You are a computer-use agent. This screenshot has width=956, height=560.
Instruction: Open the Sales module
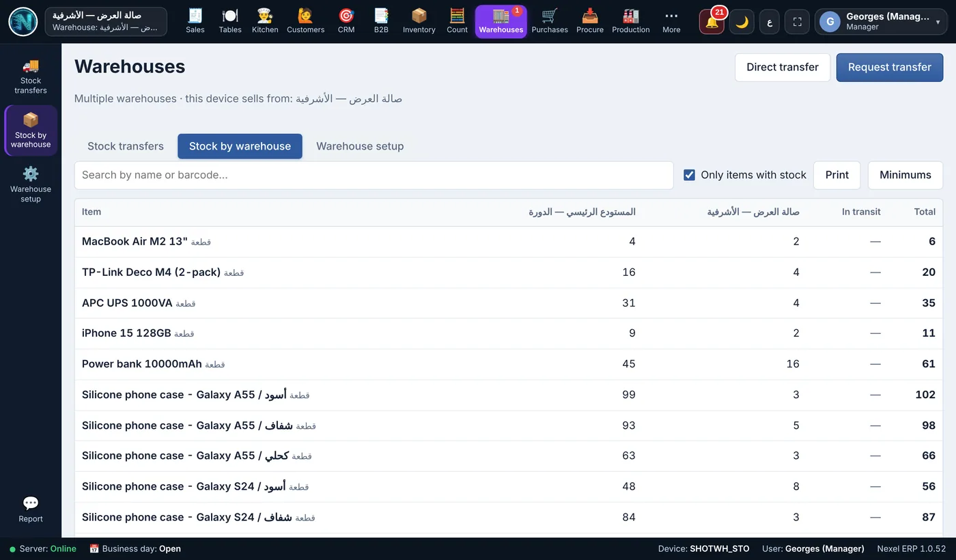[195, 21]
